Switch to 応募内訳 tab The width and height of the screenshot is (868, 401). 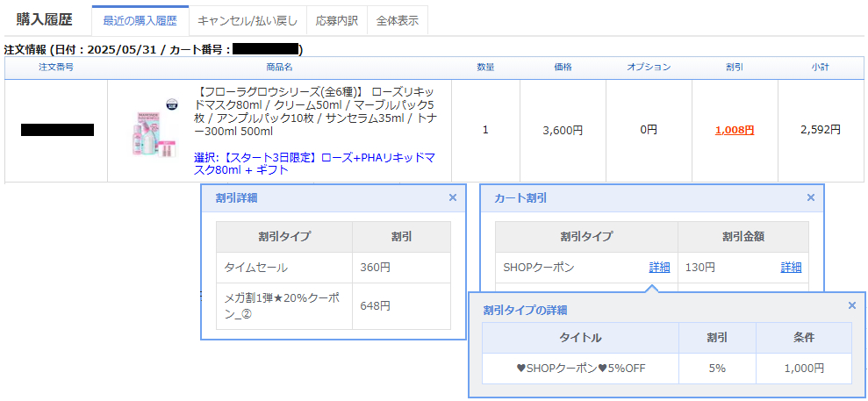tap(336, 21)
